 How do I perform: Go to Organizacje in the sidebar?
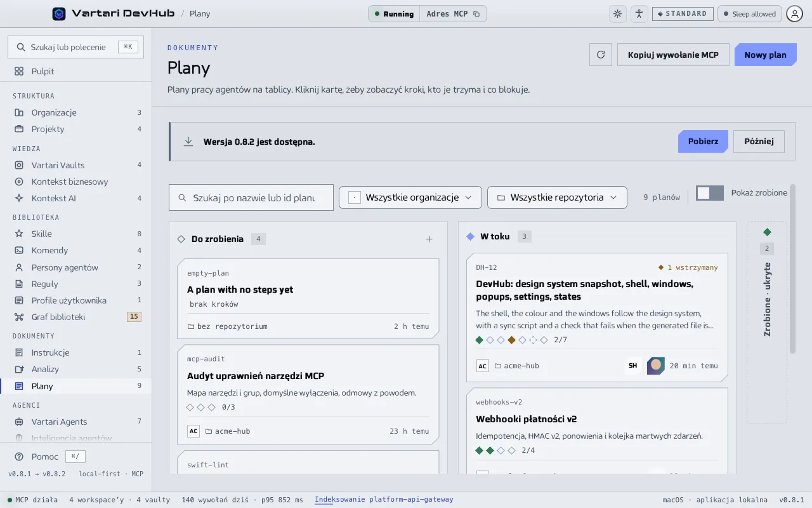[x=76, y=112]
